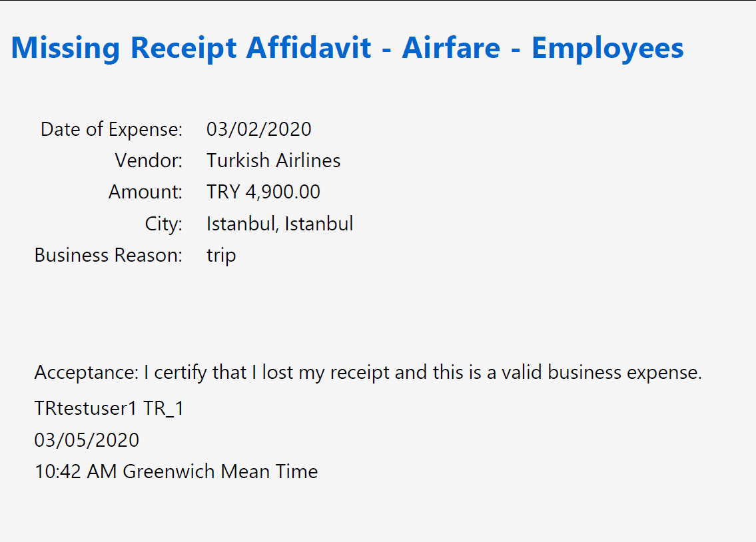Select the Vendor label
This screenshot has width=756, height=542.
149,160
